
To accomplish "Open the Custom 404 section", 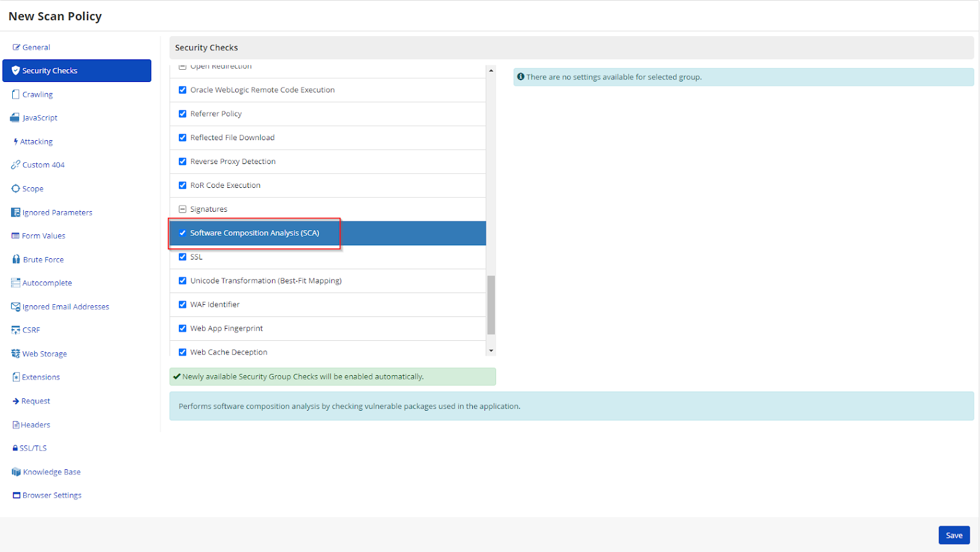I will 43,165.
